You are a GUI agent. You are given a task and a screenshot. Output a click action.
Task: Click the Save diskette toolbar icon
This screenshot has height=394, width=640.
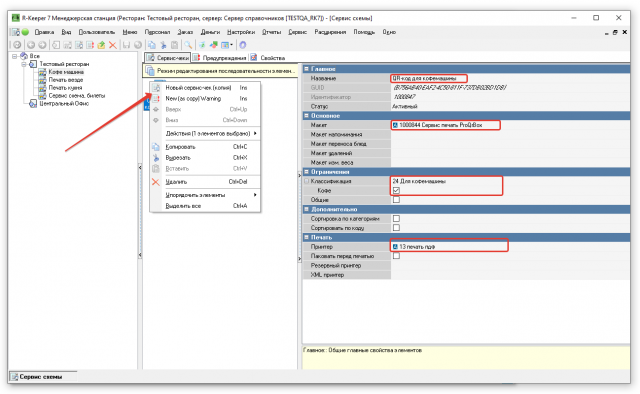coord(127,45)
